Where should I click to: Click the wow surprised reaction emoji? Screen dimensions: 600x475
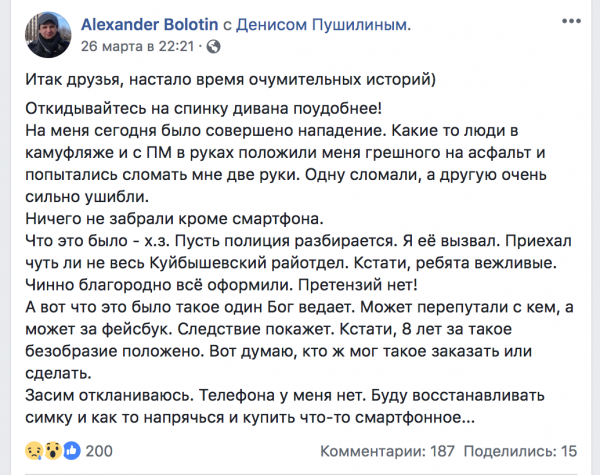(53, 451)
